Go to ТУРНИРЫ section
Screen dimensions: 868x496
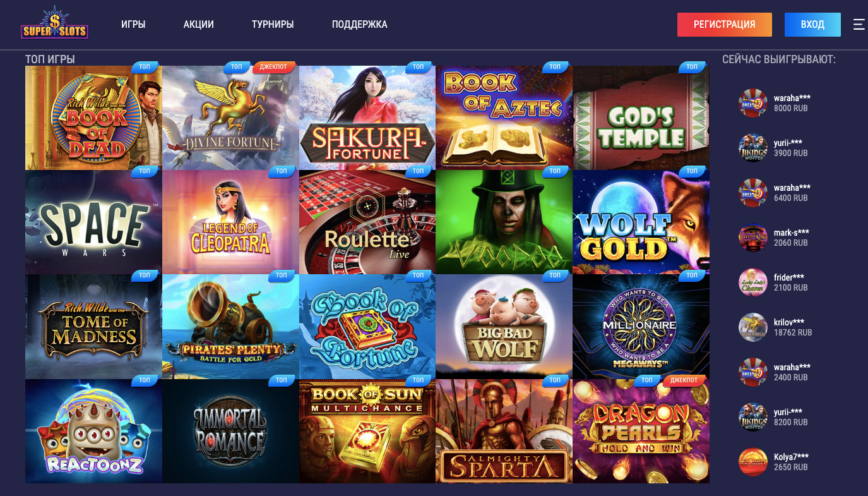pyautogui.click(x=273, y=25)
